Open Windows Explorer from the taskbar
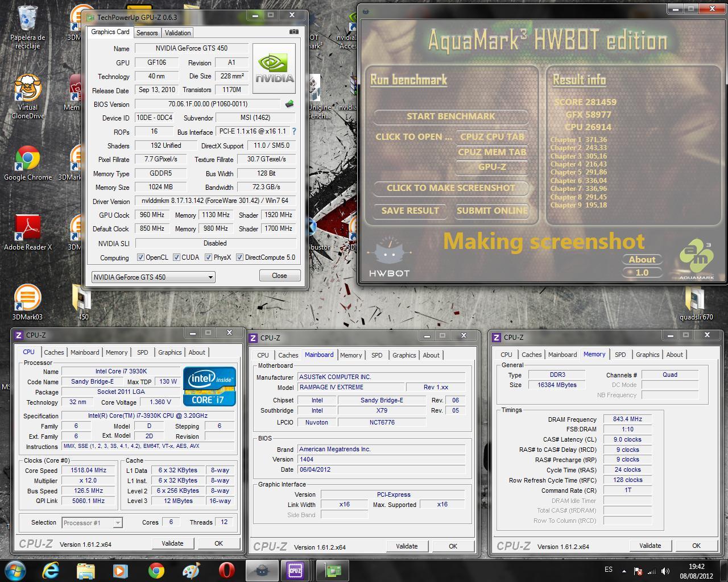This screenshot has height=582, width=728. pos(86,570)
